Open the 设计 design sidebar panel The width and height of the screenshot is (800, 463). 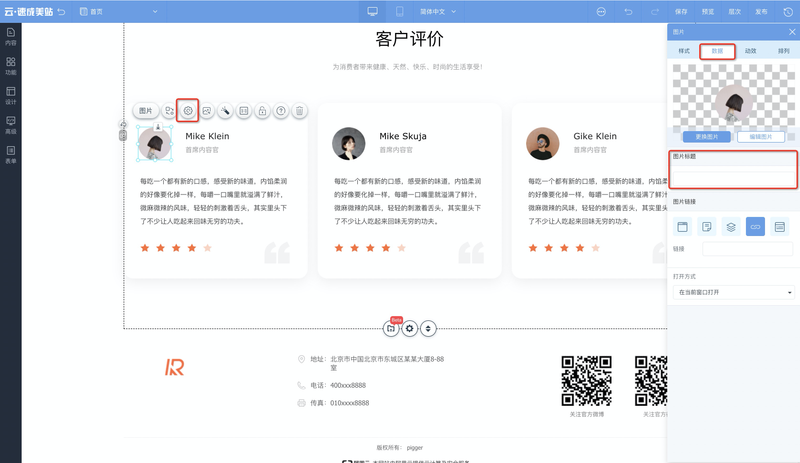click(11, 95)
